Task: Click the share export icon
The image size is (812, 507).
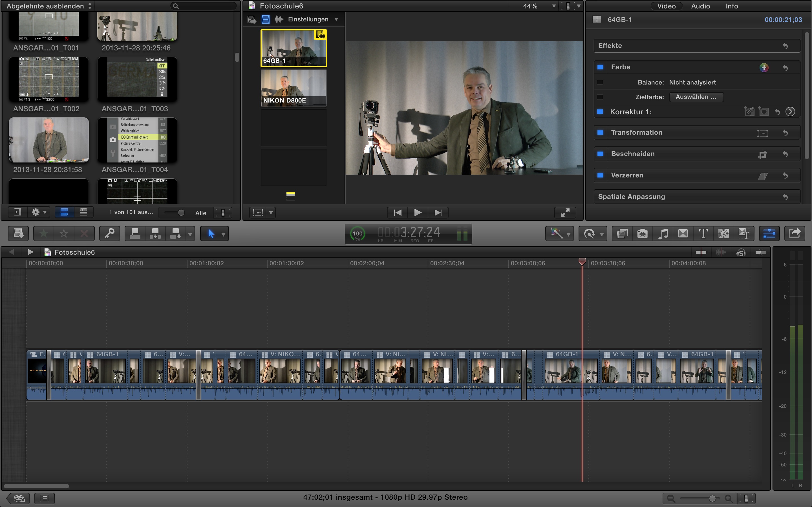Action: click(794, 234)
